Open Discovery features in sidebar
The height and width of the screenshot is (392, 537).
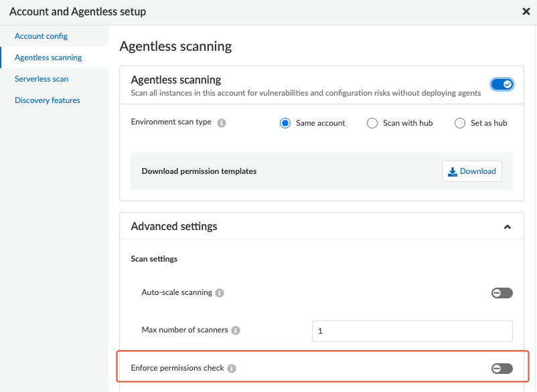tap(48, 100)
